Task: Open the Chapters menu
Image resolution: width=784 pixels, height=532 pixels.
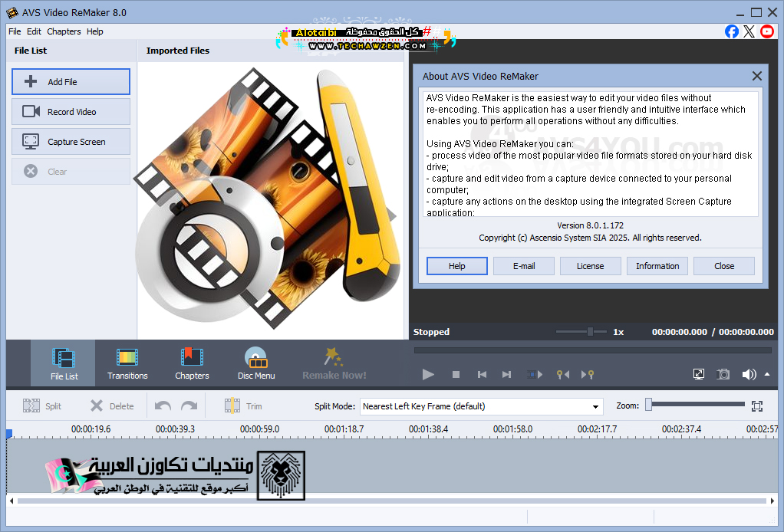Action: click(x=64, y=31)
